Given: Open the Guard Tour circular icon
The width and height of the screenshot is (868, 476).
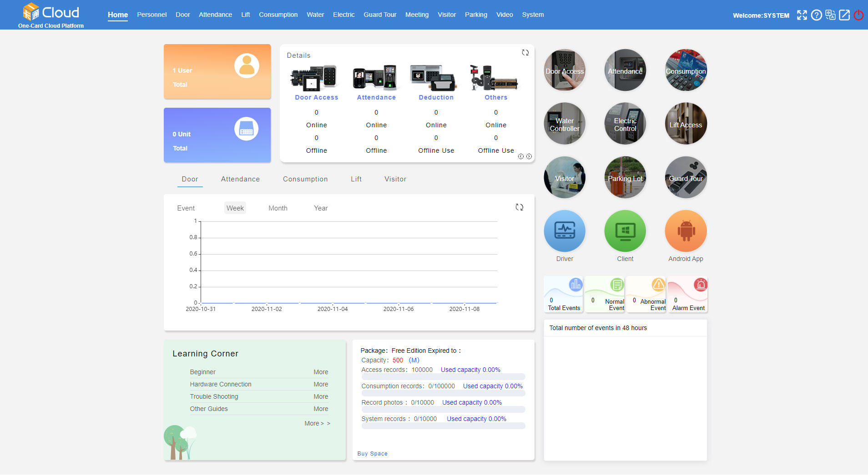Looking at the screenshot, I should point(686,178).
